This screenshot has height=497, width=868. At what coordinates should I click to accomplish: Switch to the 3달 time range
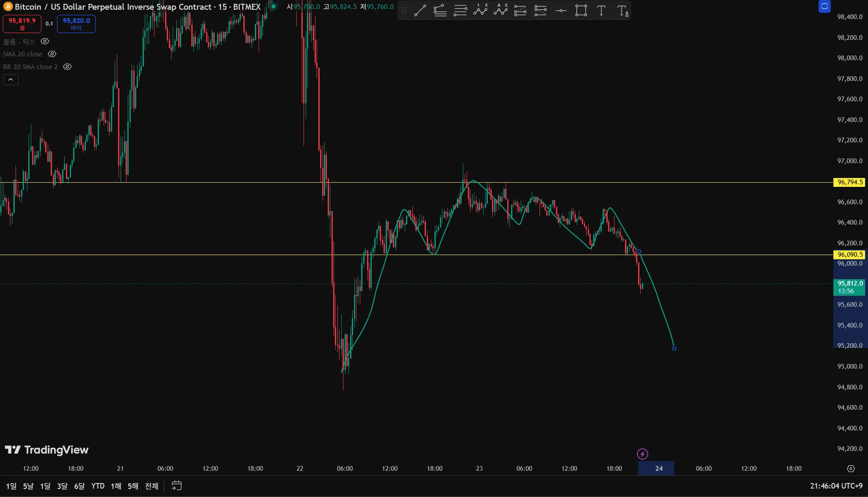click(62, 486)
